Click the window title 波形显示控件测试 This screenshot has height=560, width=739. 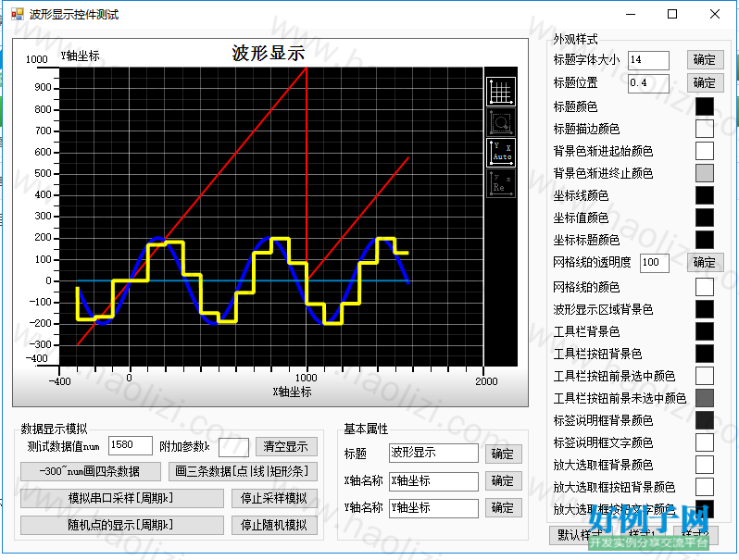tap(74, 15)
